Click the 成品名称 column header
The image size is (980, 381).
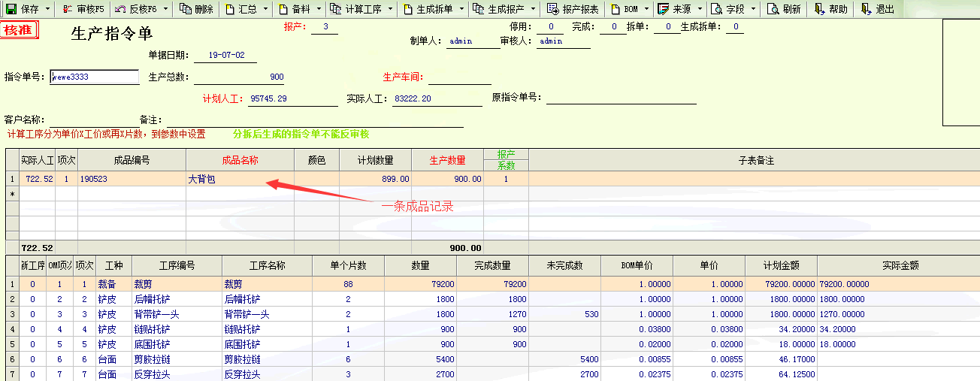240,160
